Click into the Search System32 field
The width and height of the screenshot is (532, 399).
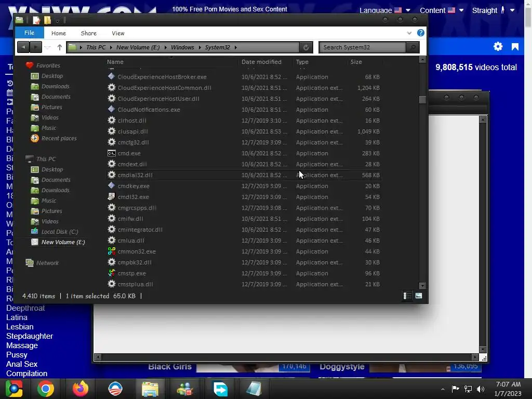tap(362, 47)
